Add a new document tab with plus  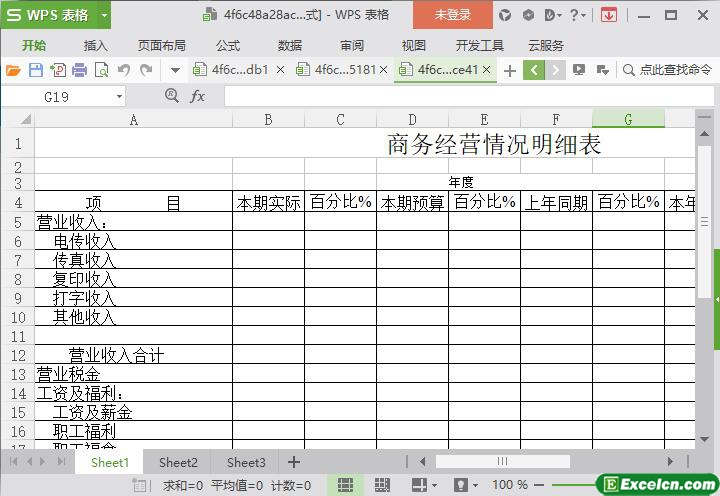tap(510, 71)
